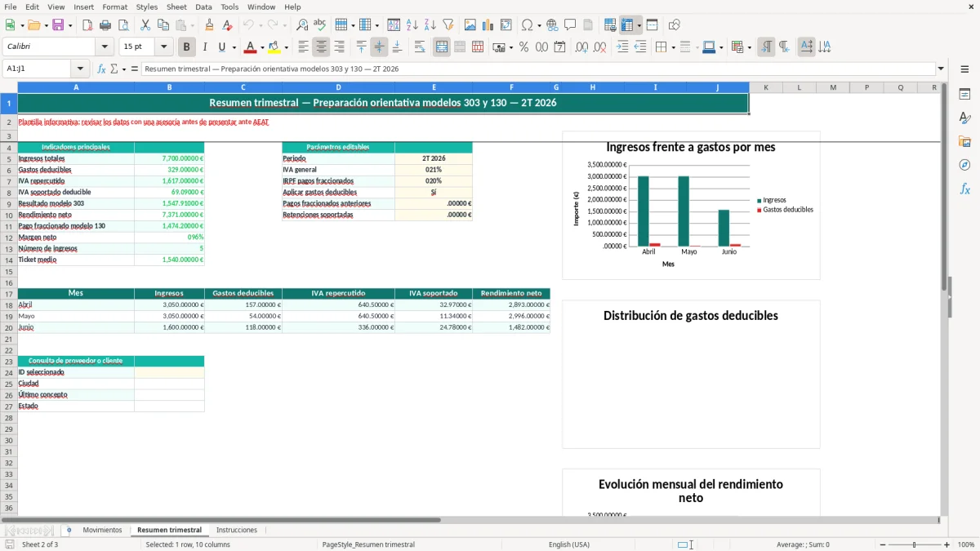Click Format as Percent icon
980x551 pixels.
pyautogui.click(x=523, y=47)
